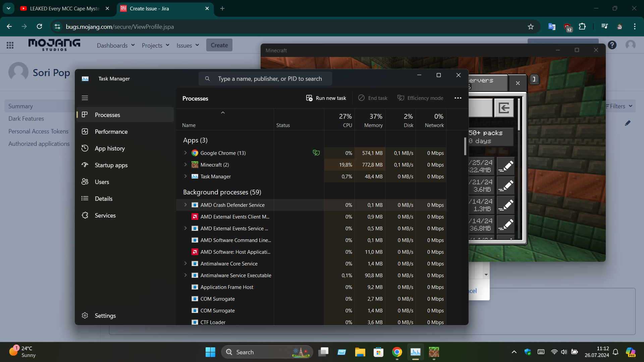The image size is (644, 362).
Task: Bookmark this page with the star icon
Action: tap(531, 27)
